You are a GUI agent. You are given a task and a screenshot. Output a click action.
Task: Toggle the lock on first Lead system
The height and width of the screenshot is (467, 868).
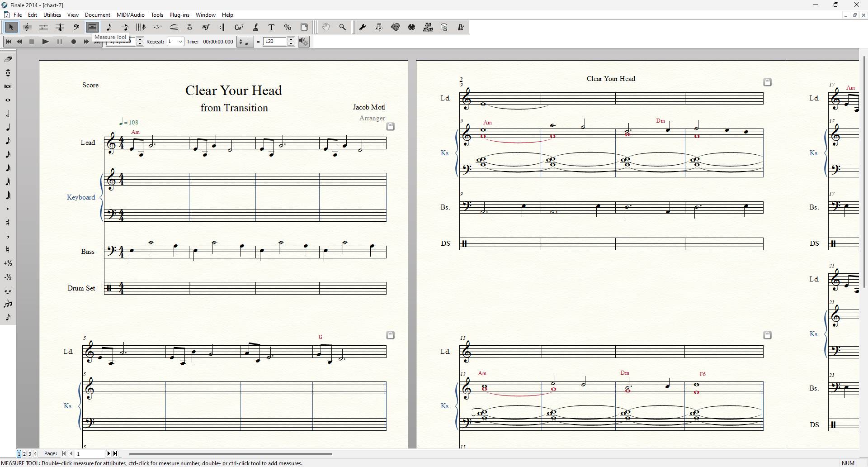click(x=391, y=127)
